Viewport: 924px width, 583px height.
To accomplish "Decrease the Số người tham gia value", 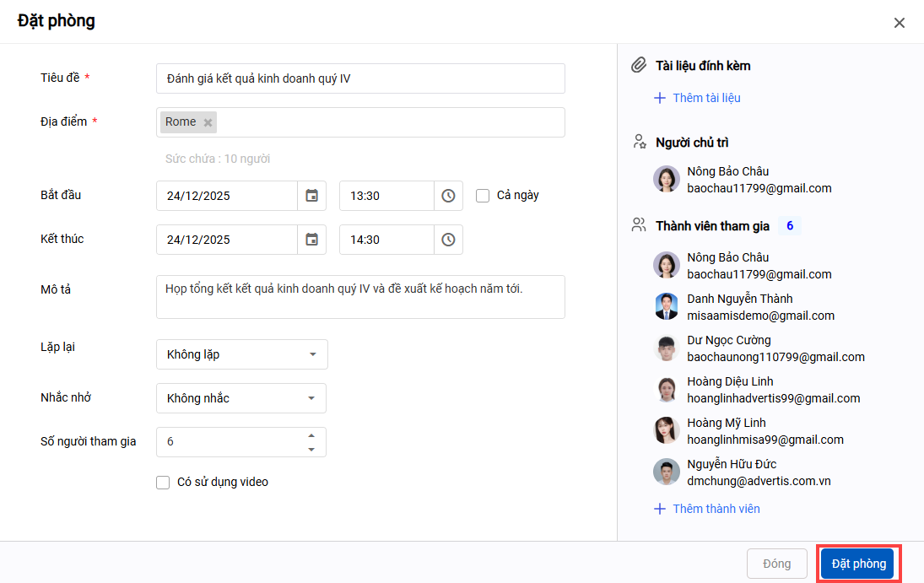I will click(x=311, y=449).
